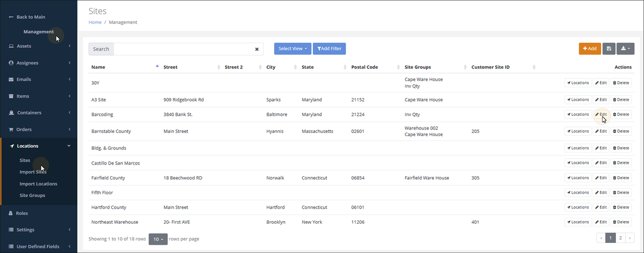Go to page 2 of results
This screenshot has height=253, width=644.
tap(620, 238)
